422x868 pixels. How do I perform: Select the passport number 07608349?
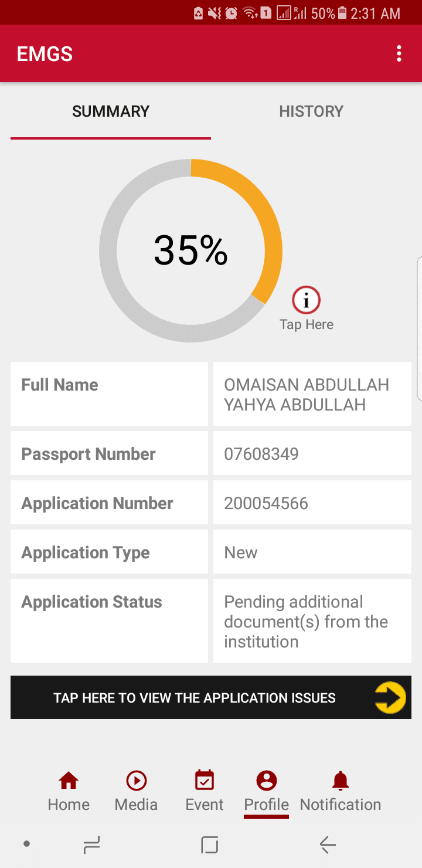(x=261, y=454)
